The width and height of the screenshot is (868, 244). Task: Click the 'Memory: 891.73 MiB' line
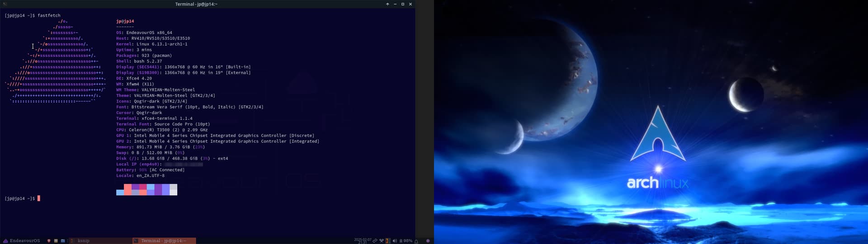(x=160, y=147)
